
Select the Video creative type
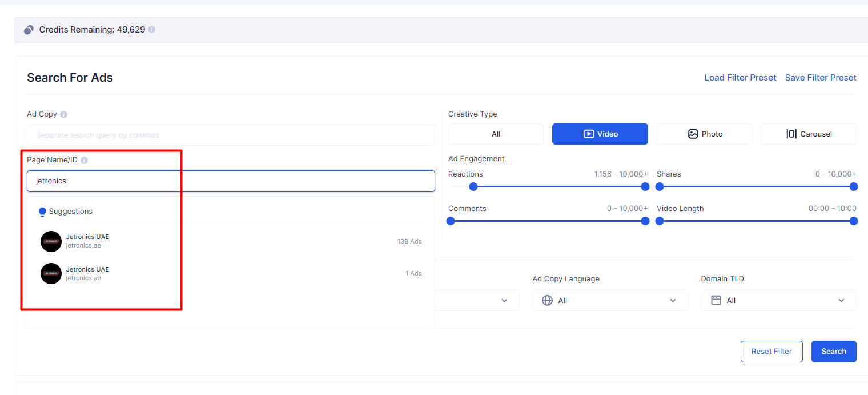pos(600,134)
